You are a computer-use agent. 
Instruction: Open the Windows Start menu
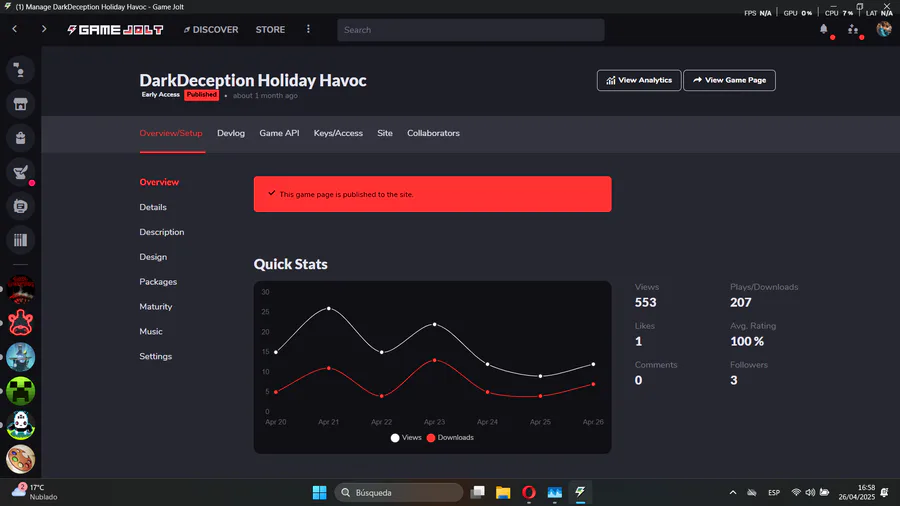[x=319, y=492]
